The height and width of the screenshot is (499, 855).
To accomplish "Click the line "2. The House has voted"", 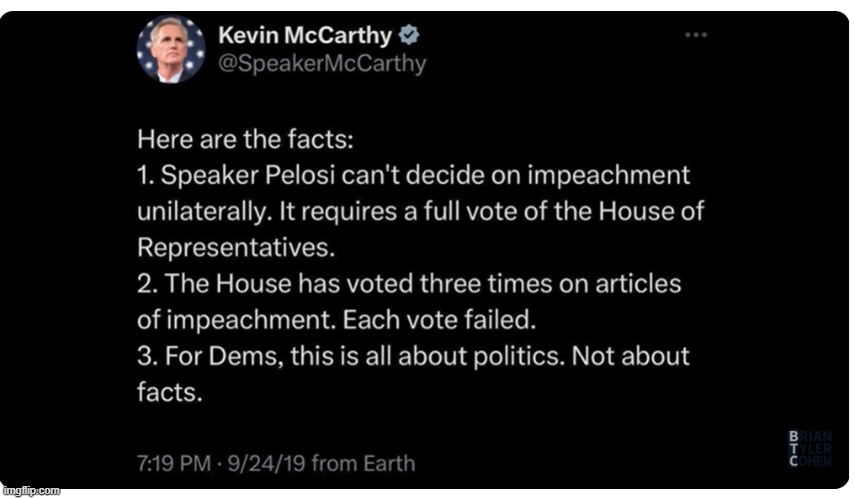I will coord(408,284).
